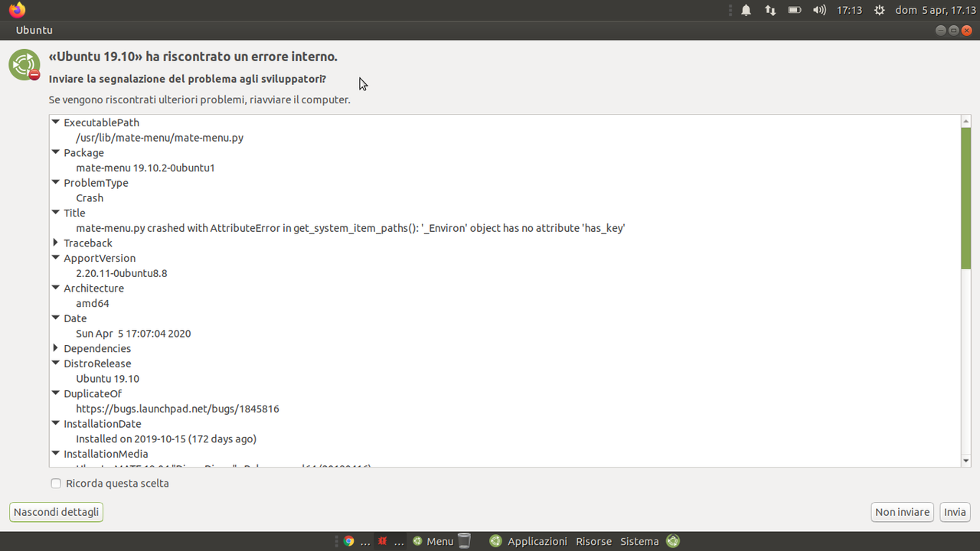This screenshot has width=980, height=551.
Task: Collapse the Architecture section
Action: coord(56,288)
